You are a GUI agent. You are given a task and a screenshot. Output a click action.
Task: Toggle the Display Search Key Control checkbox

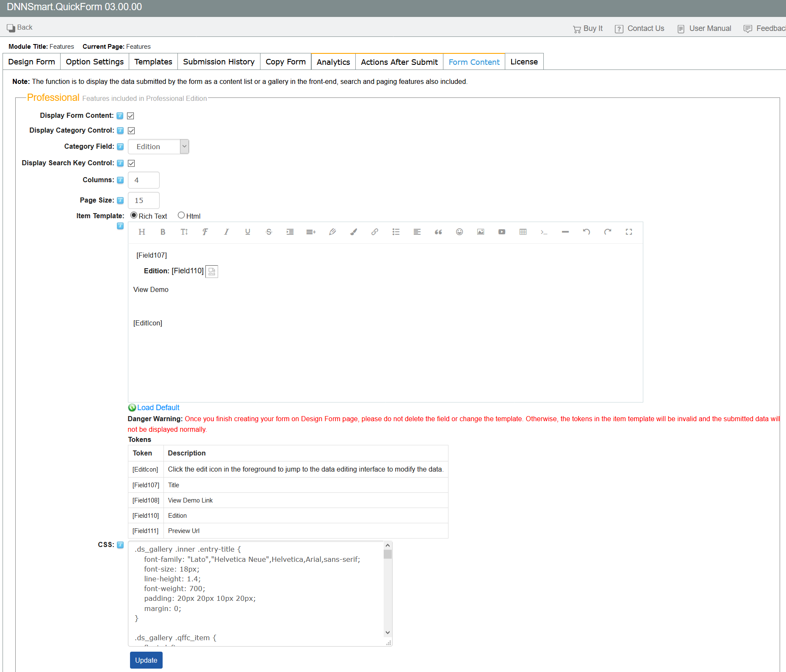click(x=131, y=163)
